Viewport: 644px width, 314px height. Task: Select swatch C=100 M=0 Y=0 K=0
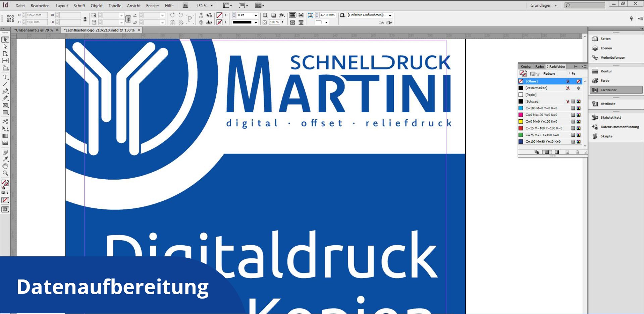click(550, 108)
